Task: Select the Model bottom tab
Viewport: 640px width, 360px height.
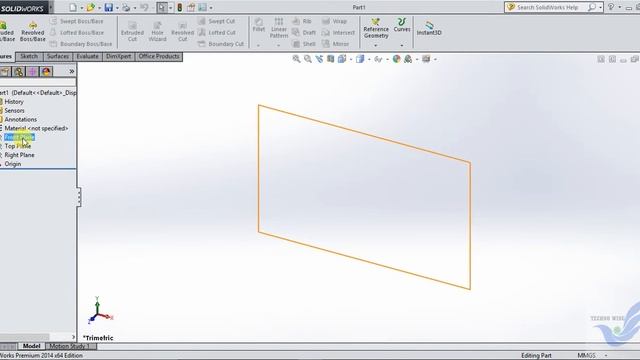Action: click(x=31, y=346)
